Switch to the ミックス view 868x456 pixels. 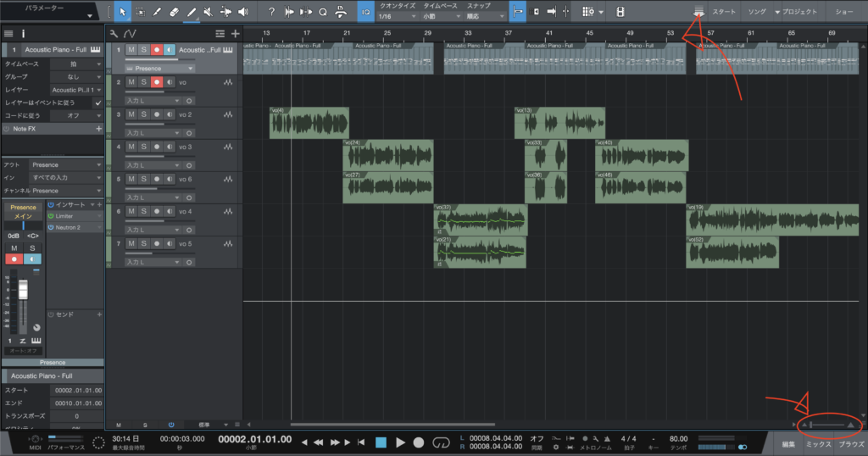[818, 444]
